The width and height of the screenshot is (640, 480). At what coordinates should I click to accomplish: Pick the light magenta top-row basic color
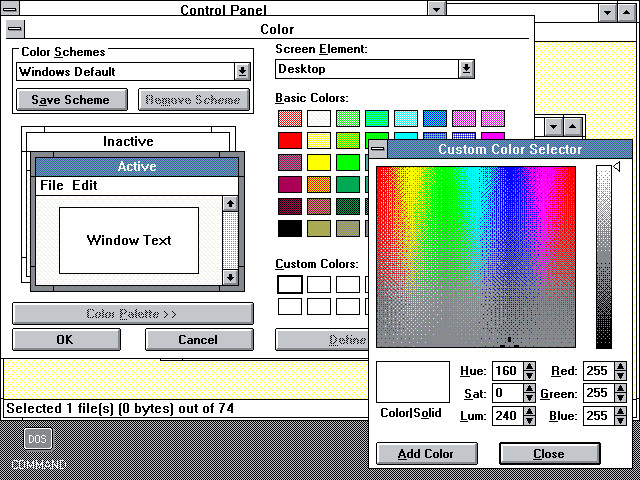click(x=493, y=118)
